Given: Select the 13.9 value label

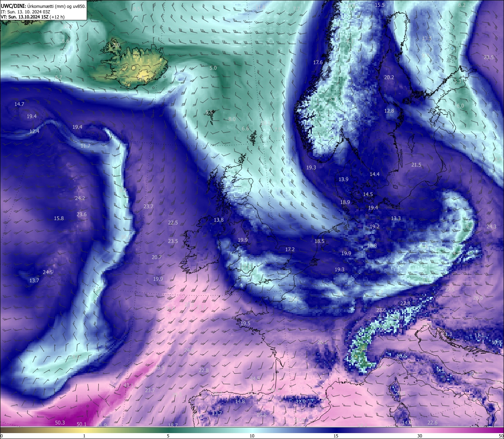Looking at the screenshot, I should pos(343,180).
